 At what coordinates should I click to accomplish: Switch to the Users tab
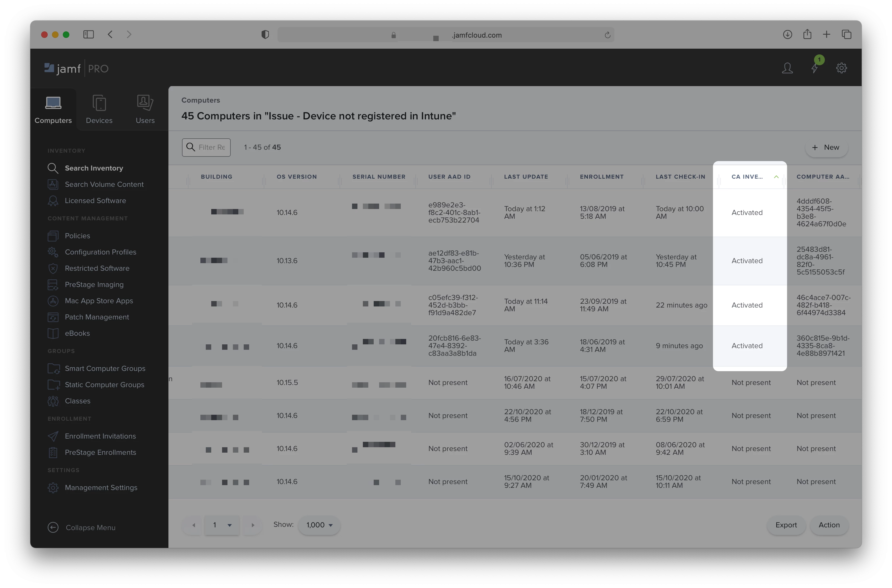(x=145, y=109)
